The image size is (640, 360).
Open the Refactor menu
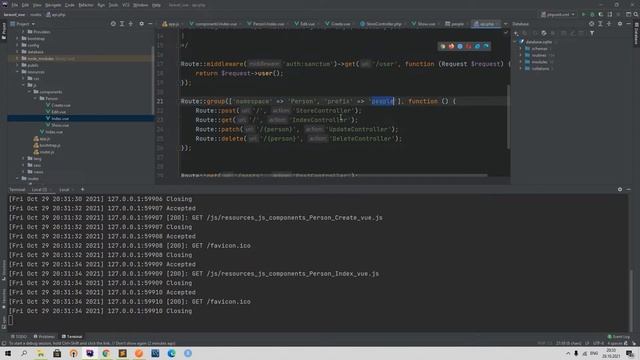coord(86,5)
